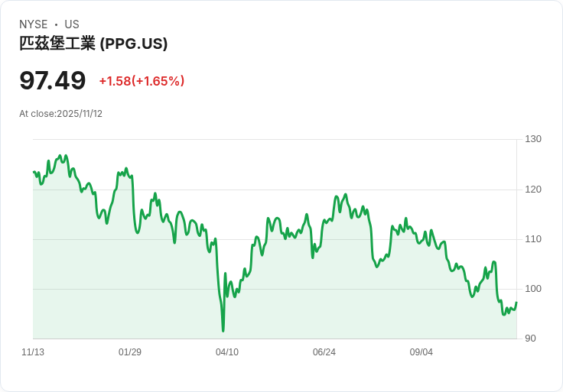The width and height of the screenshot is (563, 392).
Task: Click the 11/13 date on the x-axis
Action: click(33, 352)
